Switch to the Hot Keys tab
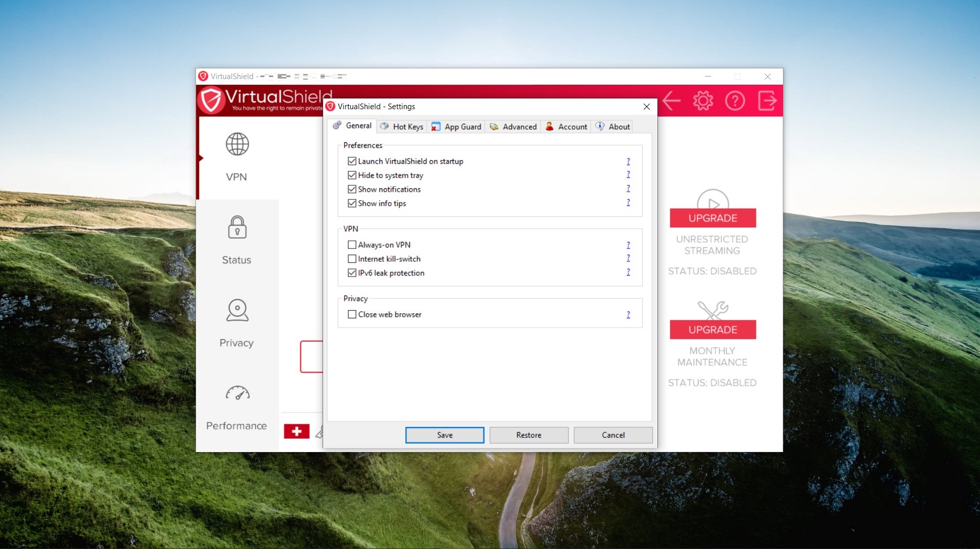Viewport: 980px width, 549px height. click(402, 127)
